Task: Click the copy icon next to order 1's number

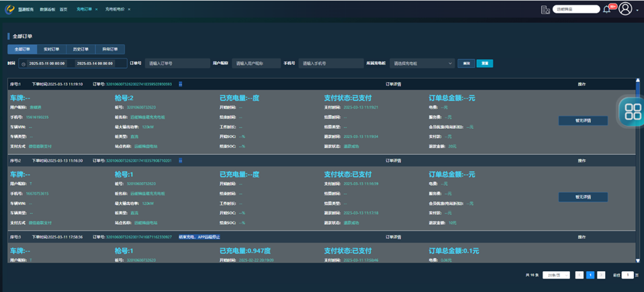Action: click(x=180, y=85)
